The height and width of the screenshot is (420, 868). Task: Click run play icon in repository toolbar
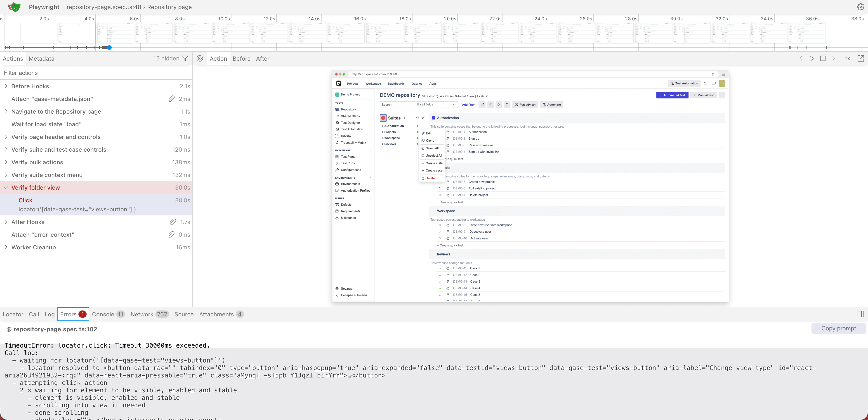pyautogui.click(x=499, y=105)
